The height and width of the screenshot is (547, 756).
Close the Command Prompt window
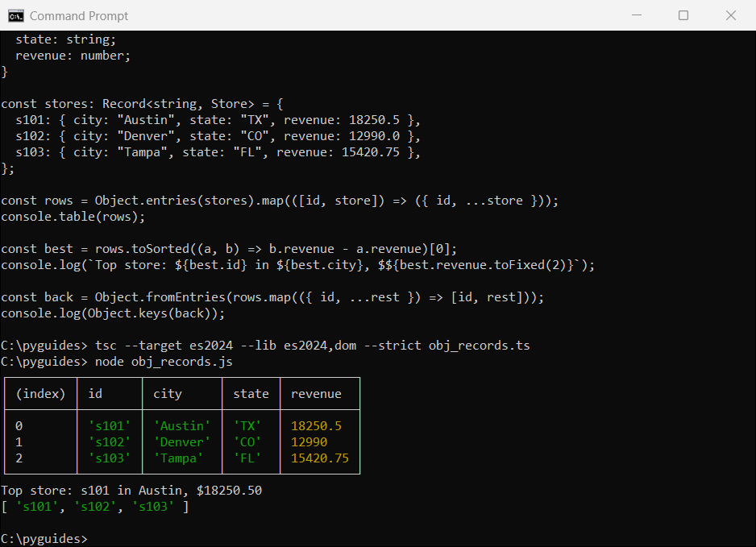point(730,15)
